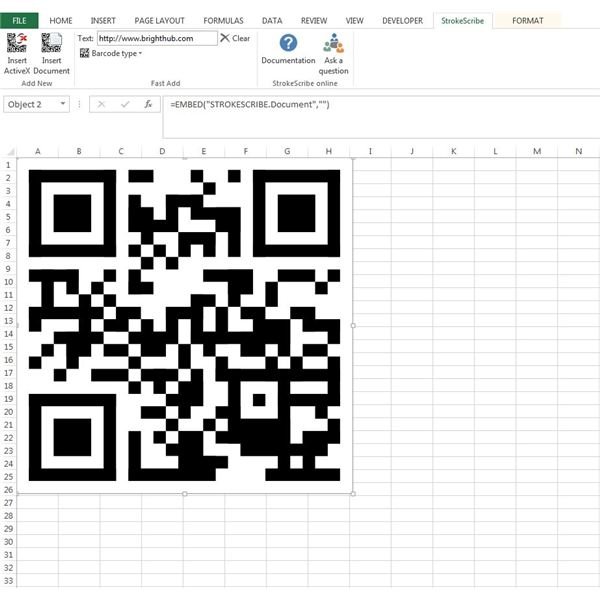Select row 19 header
The image size is (600, 592).
[8, 399]
